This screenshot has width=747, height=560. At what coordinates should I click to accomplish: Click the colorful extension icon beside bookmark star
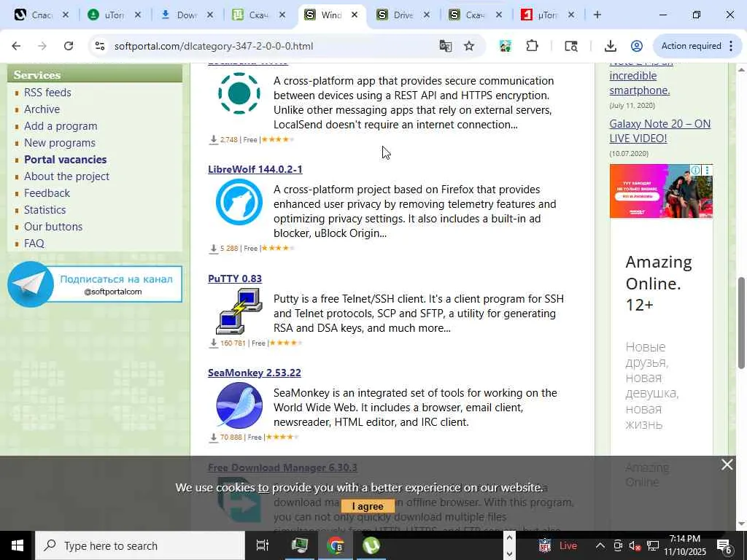pyautogui.click(x=506, y=46)
